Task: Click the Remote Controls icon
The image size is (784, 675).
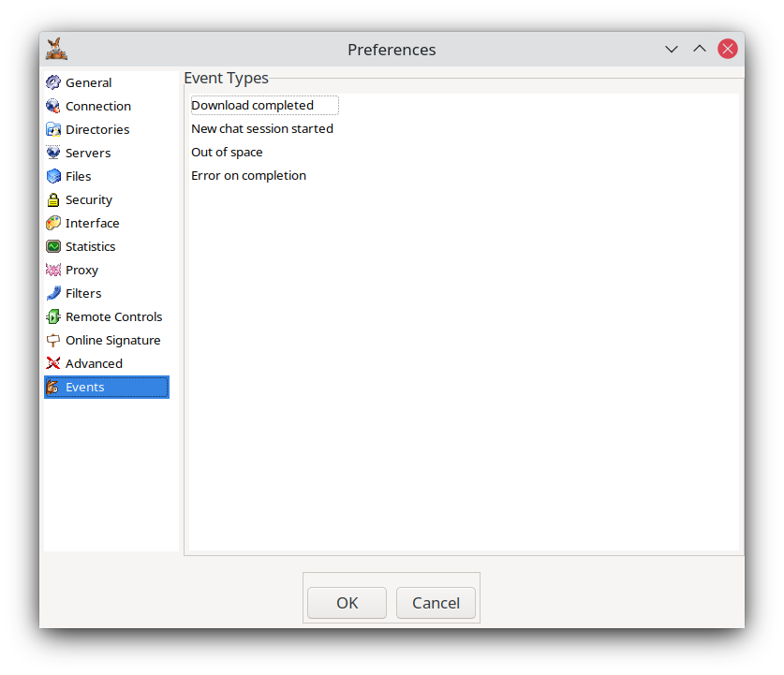Action: [53, 316]
